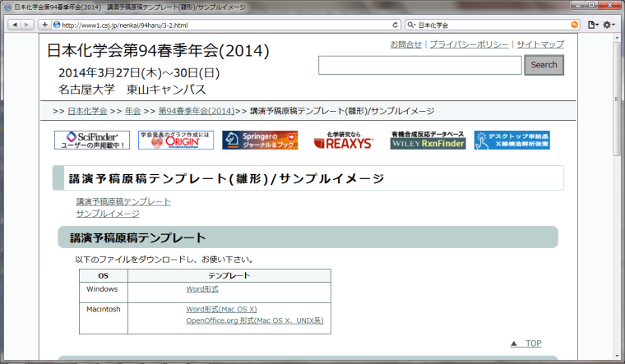Open the settings gear menu
Viewport: 625px width, 364px height.
pyautogui.click(x=609, y=25)
